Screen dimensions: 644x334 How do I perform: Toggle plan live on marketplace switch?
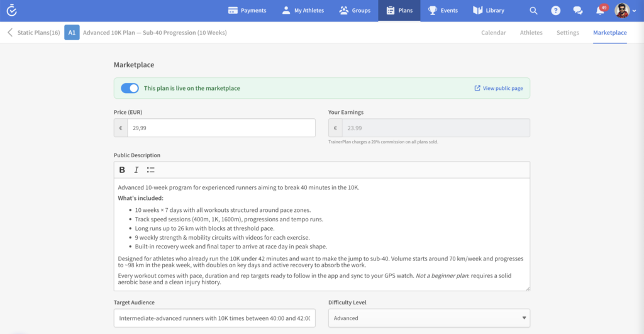coord(130,88)
